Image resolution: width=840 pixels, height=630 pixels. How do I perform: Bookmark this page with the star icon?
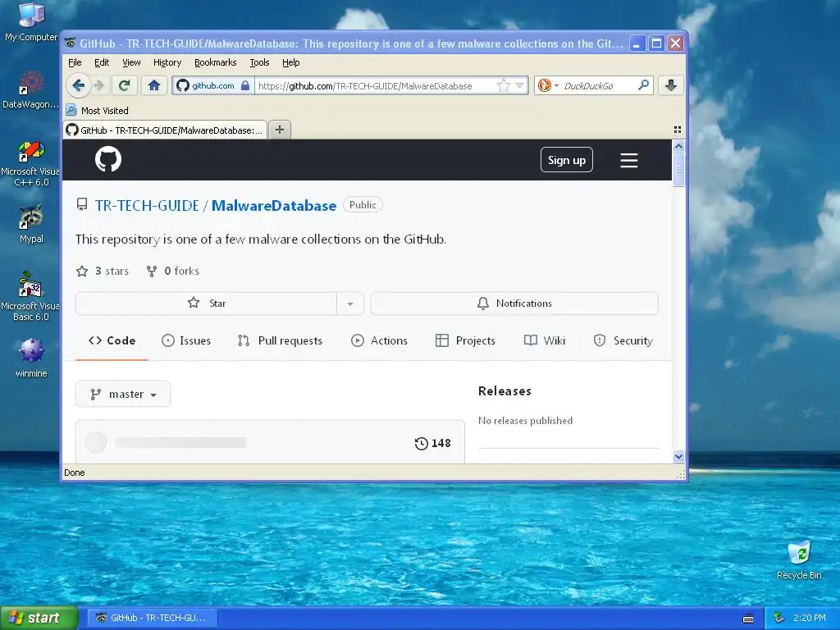click(x=503, y=85)
